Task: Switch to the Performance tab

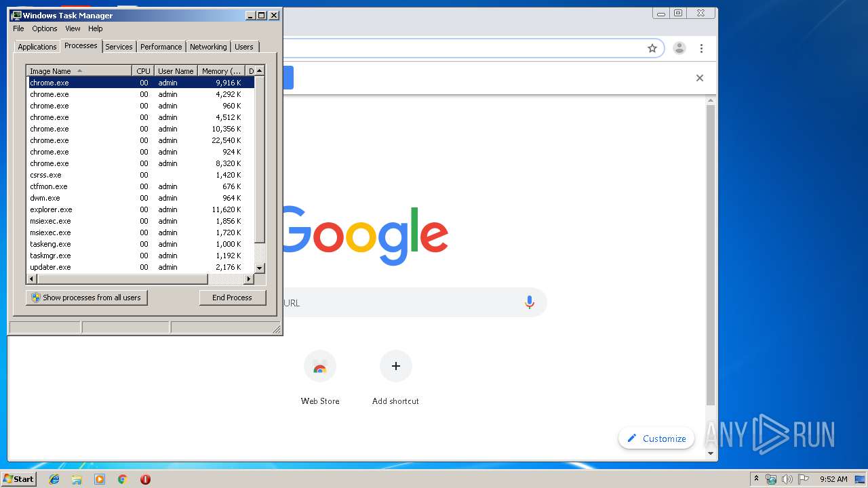Action: click(161, 47)
